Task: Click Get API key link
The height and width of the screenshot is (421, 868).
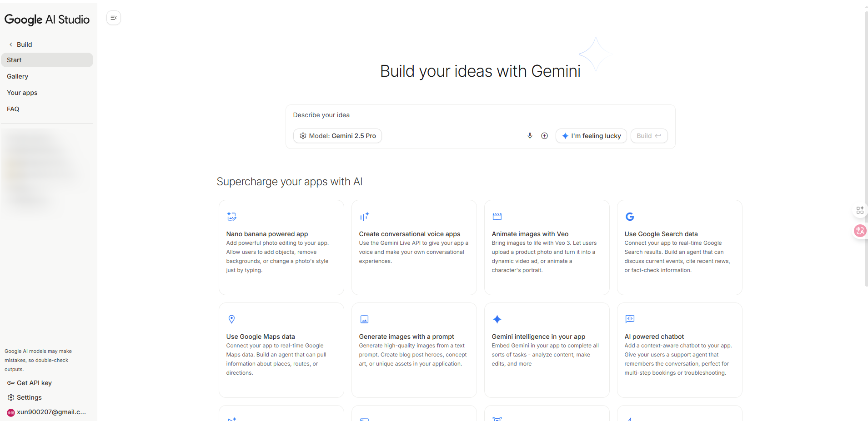Action: click(30, 383)
